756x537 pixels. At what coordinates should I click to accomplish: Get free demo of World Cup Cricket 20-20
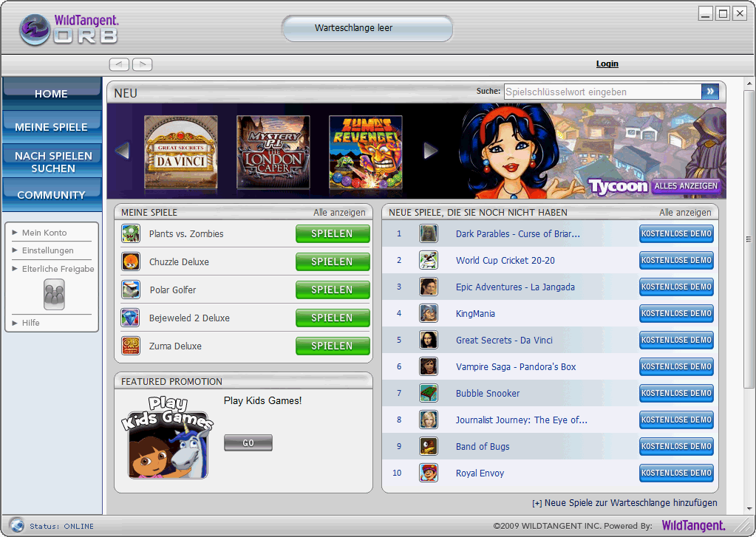point(676,260)
